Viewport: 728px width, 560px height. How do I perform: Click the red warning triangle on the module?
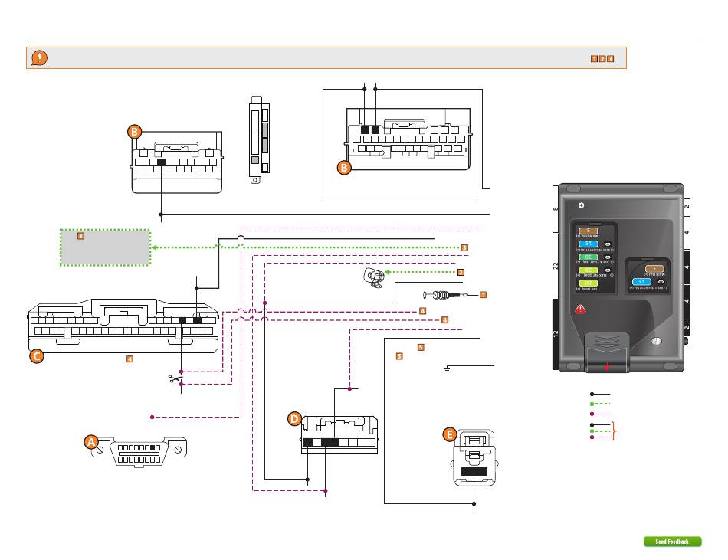point(580,309)
